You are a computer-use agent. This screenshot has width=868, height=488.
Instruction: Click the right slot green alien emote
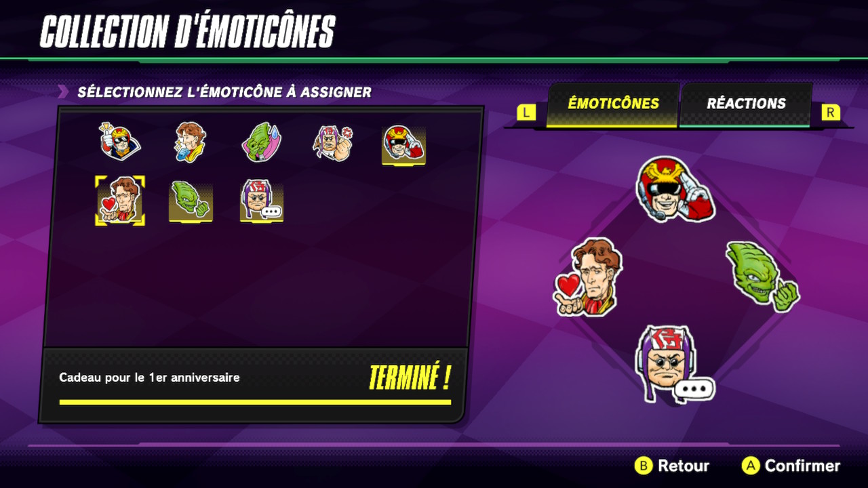tap(762, 276)
